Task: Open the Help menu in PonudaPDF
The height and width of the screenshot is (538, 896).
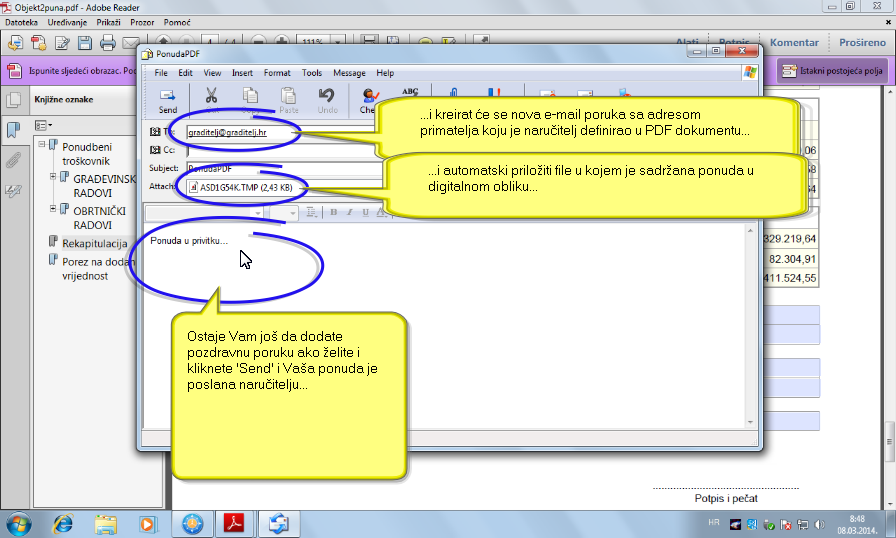Action: (385, 73)
